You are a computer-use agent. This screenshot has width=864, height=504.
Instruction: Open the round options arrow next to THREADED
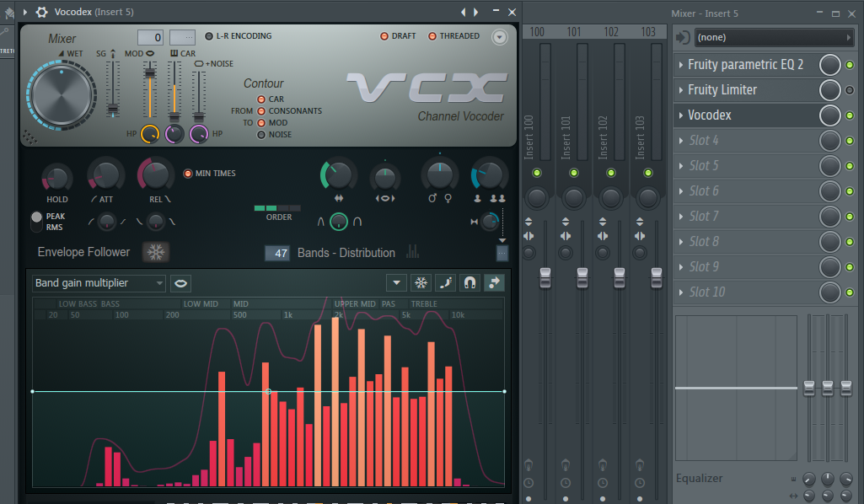(500, 37)
